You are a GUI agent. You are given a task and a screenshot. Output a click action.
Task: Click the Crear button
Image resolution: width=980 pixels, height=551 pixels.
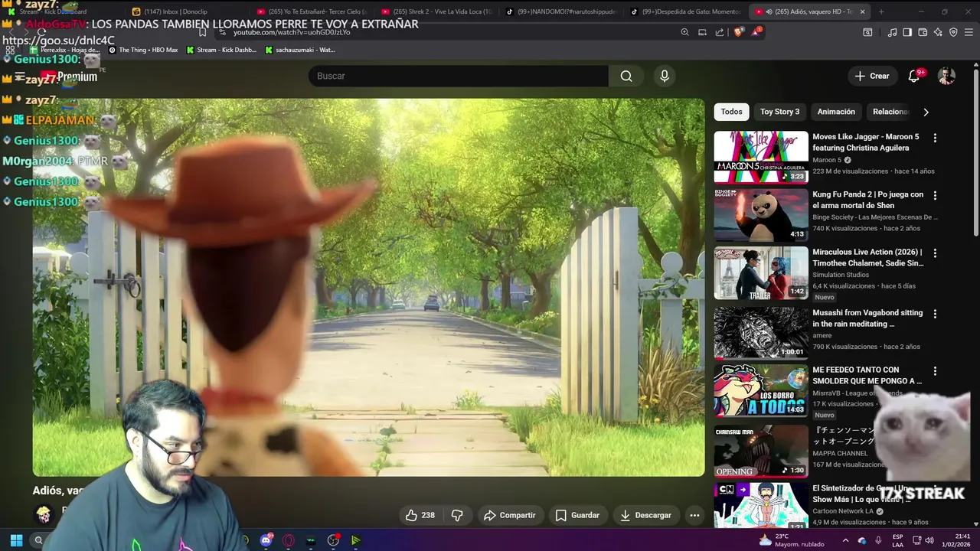click(x=872, y=76)
